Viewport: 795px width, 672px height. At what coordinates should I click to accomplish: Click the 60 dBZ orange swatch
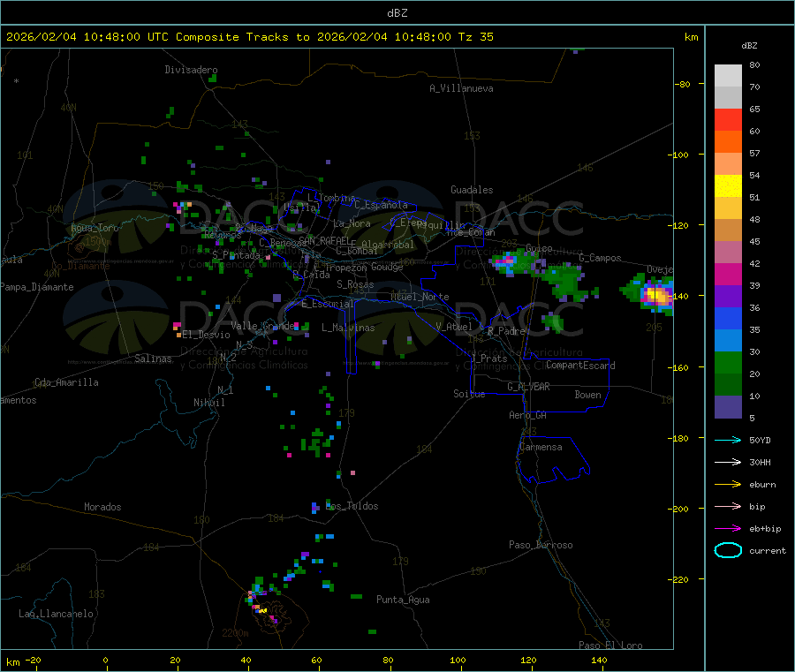coord(728,142)
